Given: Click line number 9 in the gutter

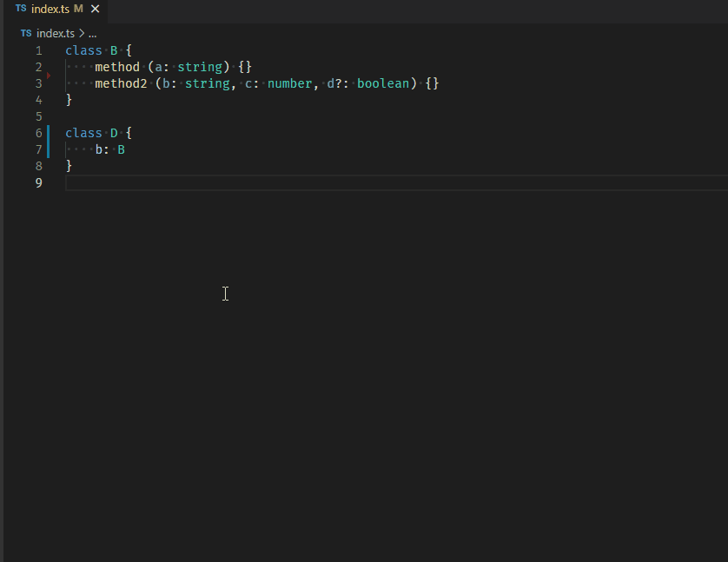Looking at the screenshot, I should (39, 183).
